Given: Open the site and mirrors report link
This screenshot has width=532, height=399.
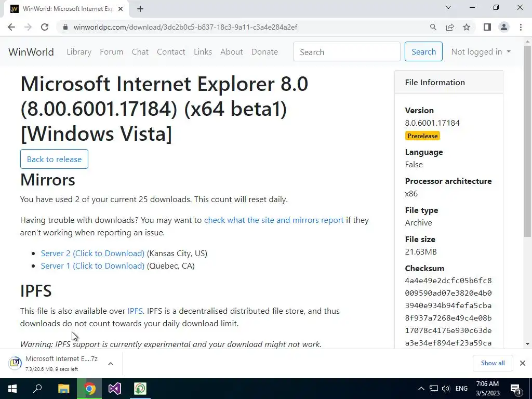Looking at the screenshot, I should [274, 220].
